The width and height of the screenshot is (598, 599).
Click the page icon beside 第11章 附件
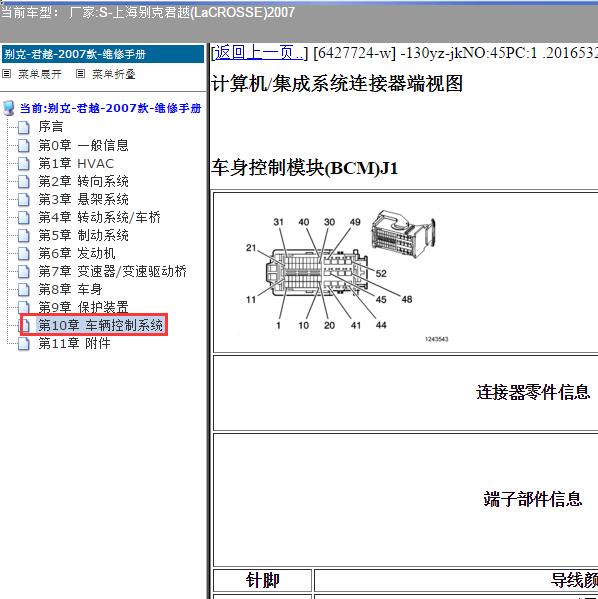click(x=24, y=343)
